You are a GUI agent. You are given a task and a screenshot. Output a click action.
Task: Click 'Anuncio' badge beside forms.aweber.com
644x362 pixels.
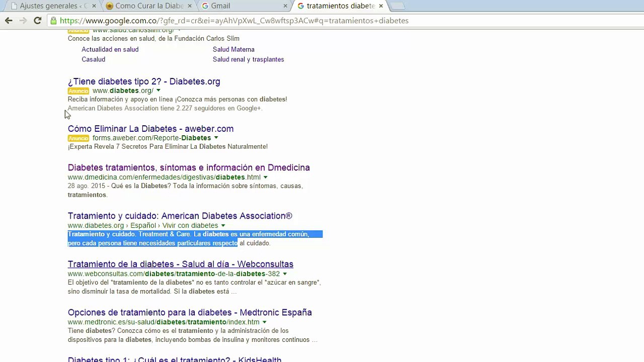click(x=78, y=138)
